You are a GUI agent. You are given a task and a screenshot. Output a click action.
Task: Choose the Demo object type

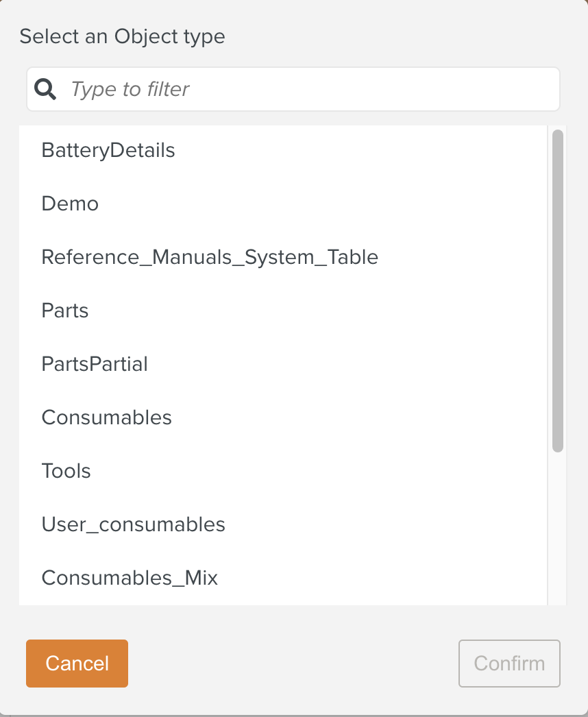pyautogui.click(x=70, y=204)
